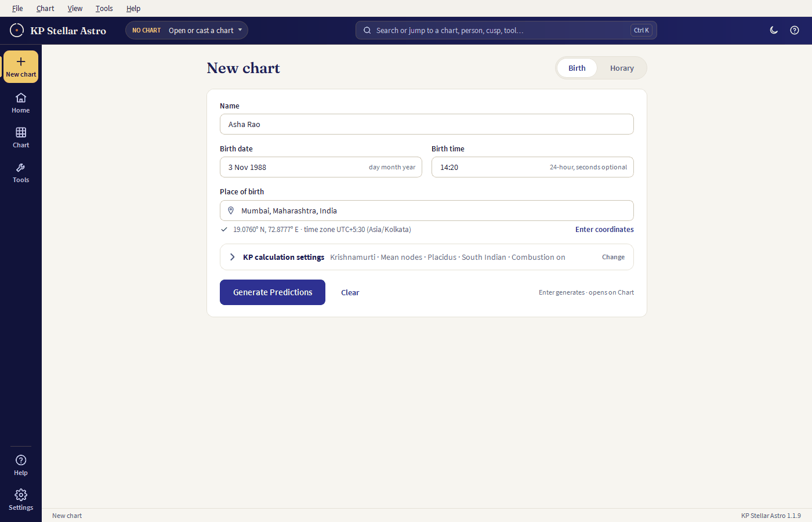The width and height of the screenshot is (812, 522).
Task: Click the Clear link
Action: [x=350, y=292]
